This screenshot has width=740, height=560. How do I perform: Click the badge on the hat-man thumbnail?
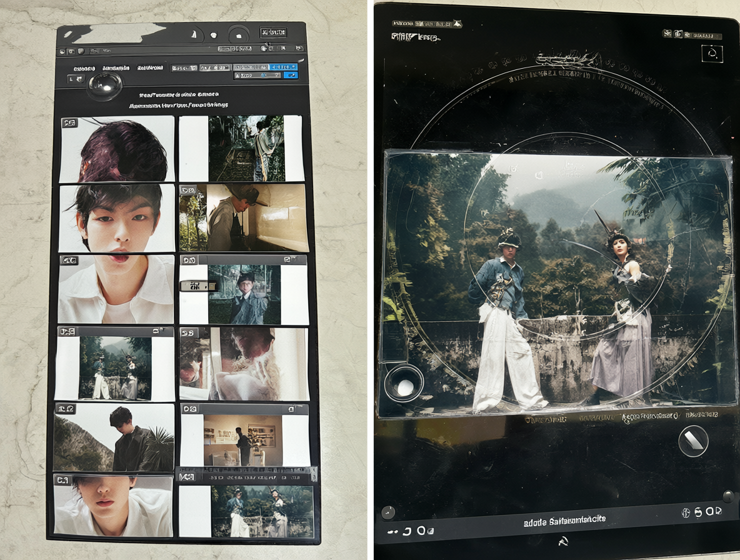[x=188, y=190]
